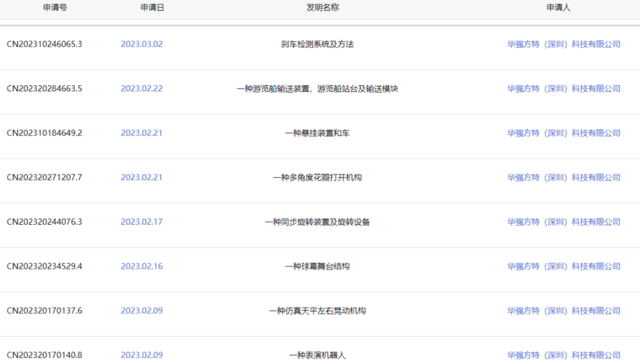
Task: Click the title 一种游览船输送装置、游览船站台及输送模块
Action: 317,89
